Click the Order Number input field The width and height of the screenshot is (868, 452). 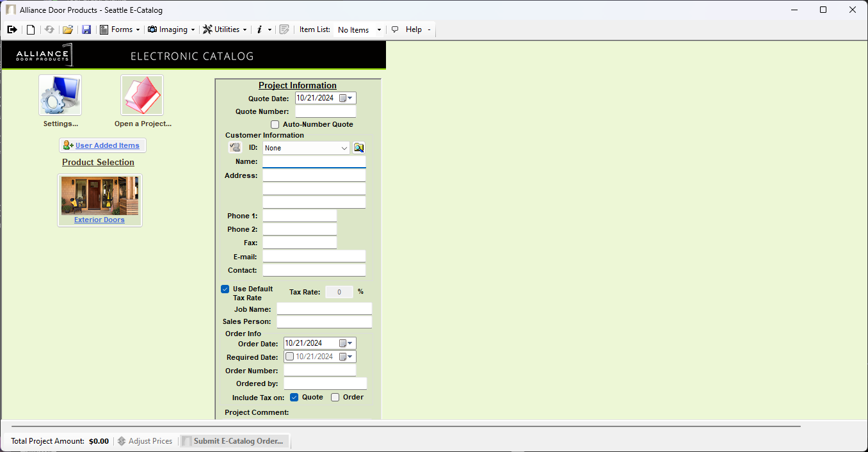(320, 371)
